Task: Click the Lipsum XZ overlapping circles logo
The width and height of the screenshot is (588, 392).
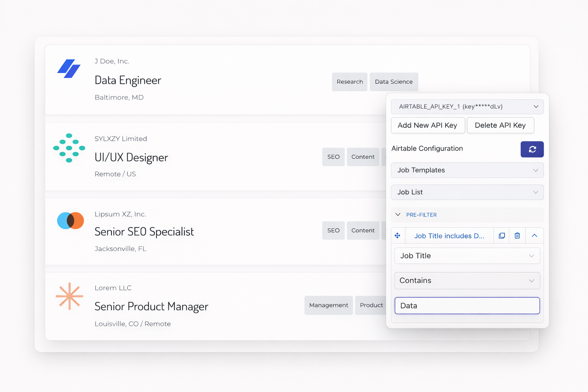Action: [70, 220]
